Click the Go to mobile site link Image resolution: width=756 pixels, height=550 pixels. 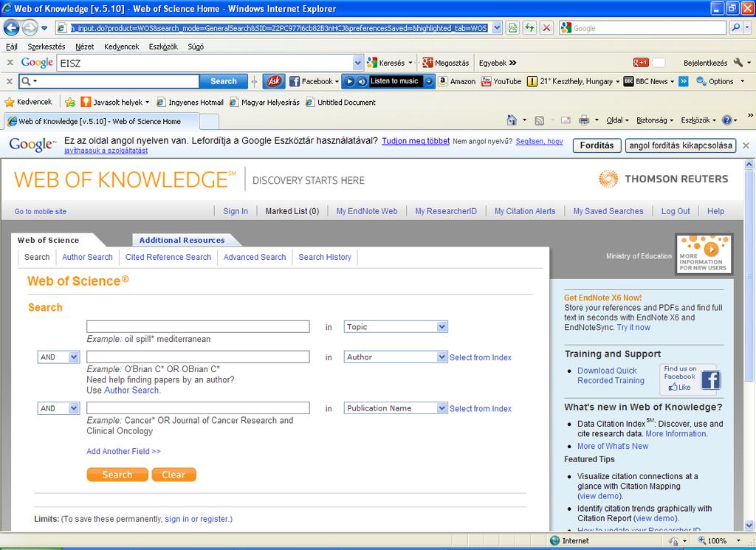(x=41, y=211)
